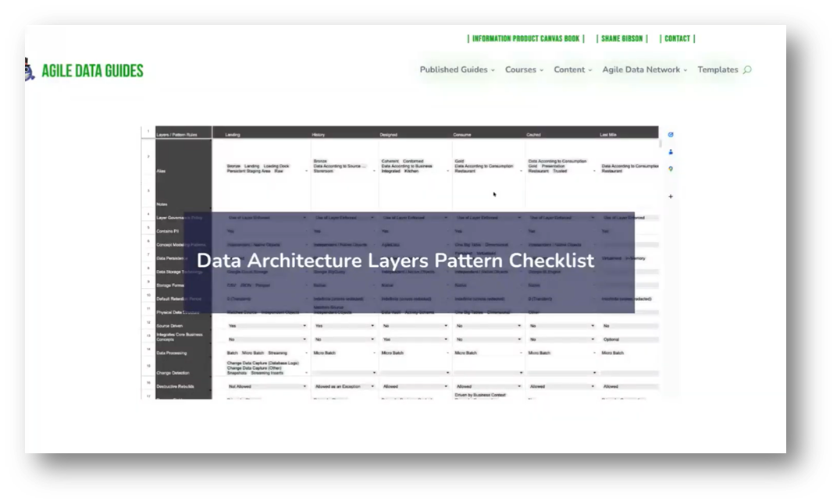Click the Change Detection row label
Image resolution: width=837 pixels, height=504 pixels.
coord(173,373)
